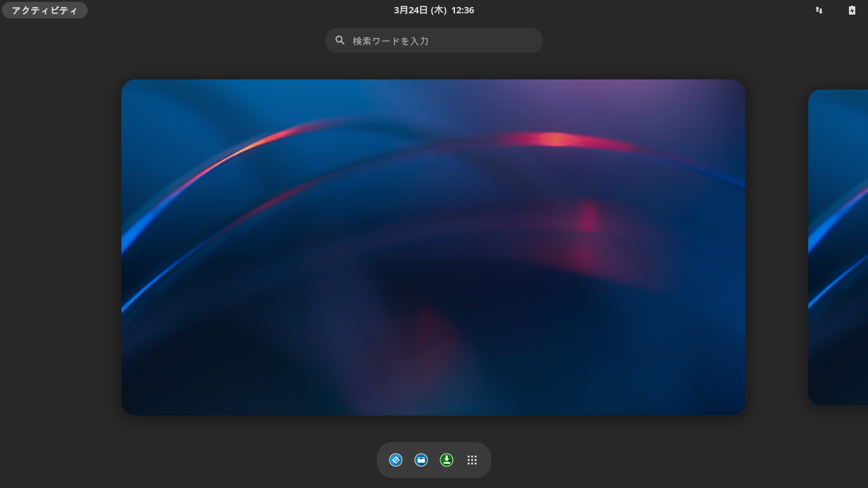Click the magnifier icon in search box
This screenshot has height=488, width=868.
(340, 40)
